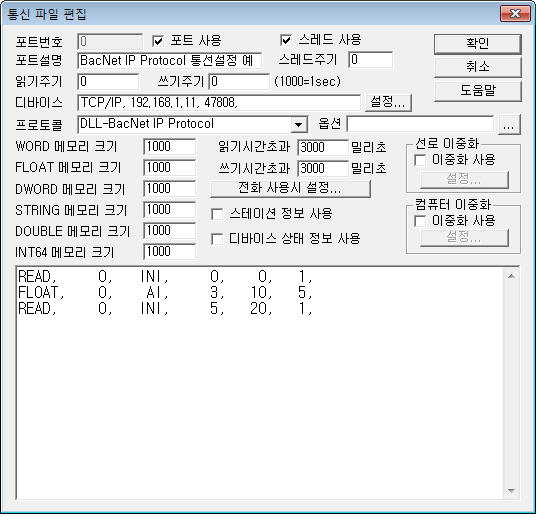Click the scroll down arrow in list

tap(511, 491)
